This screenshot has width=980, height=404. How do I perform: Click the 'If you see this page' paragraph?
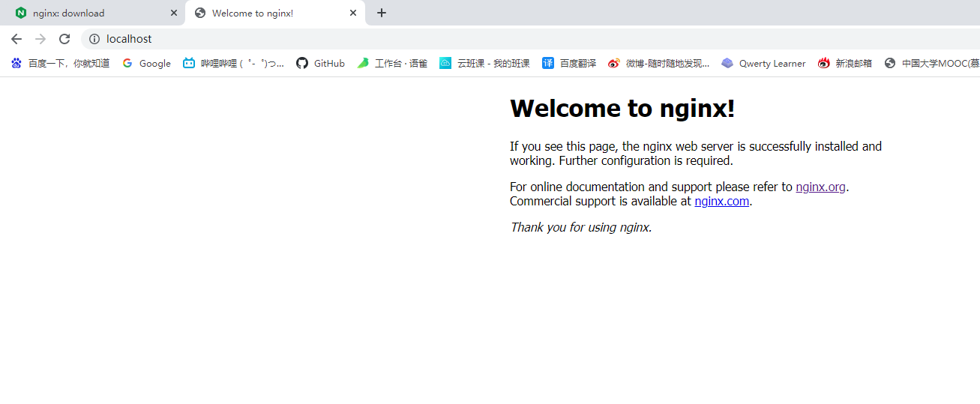tap(696, 154)
